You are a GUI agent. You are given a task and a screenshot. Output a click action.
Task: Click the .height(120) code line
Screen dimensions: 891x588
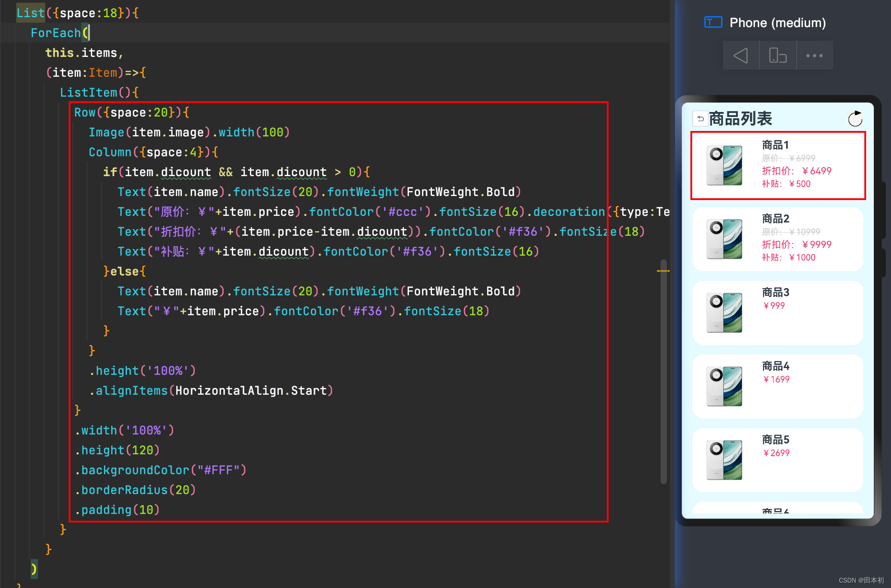(117, 450)
